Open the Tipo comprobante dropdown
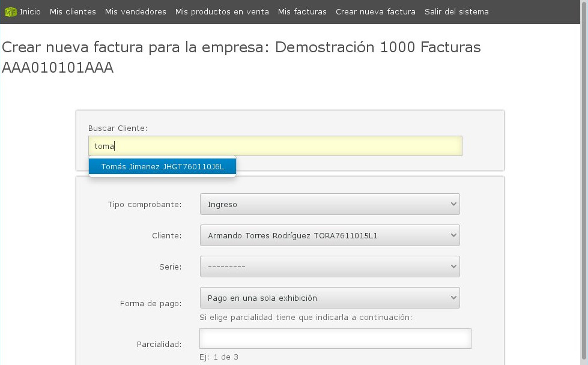 pyautogui.click(x=329, y=204)
